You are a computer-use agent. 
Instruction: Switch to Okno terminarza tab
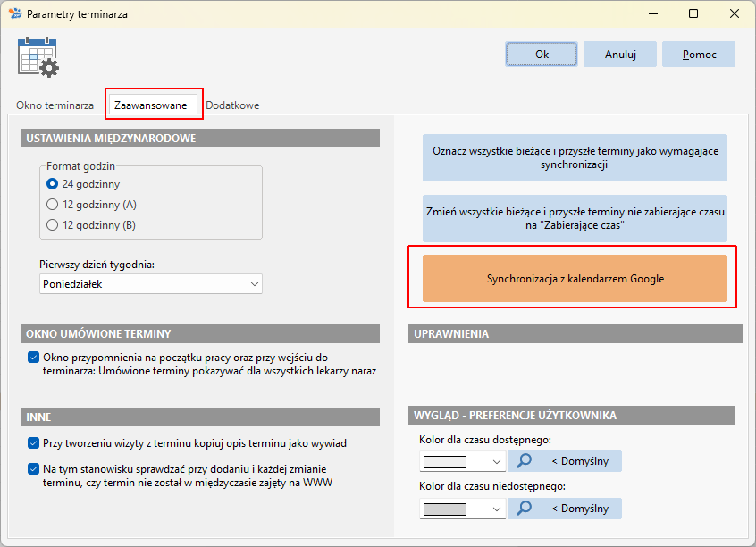(55, 105)
